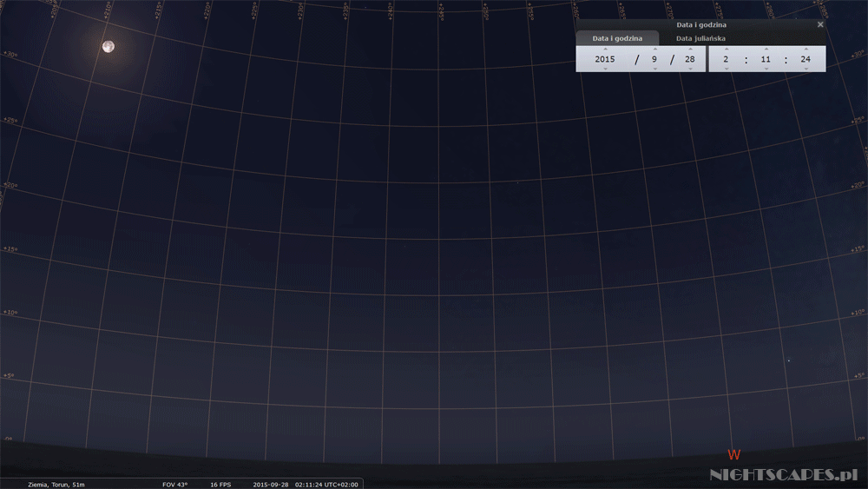Increment minutes using arrow above 11
868x489 pixels.
[x=766, y=49]
